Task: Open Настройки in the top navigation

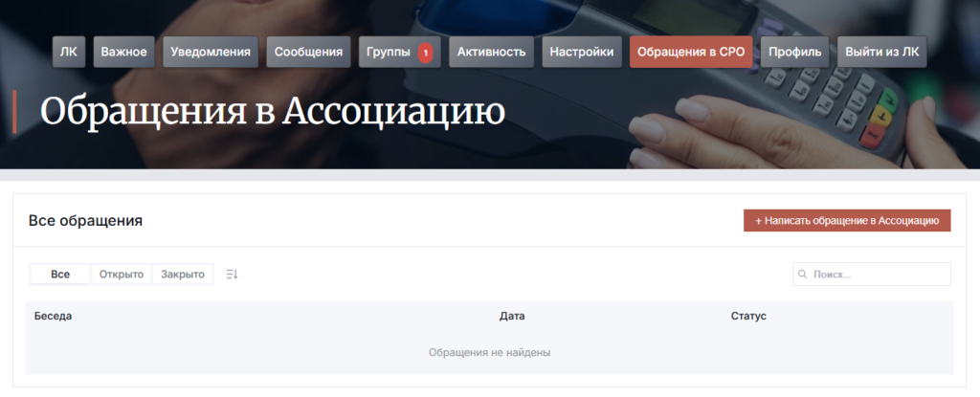Action: pyautogui.click(x=582, y=52)
